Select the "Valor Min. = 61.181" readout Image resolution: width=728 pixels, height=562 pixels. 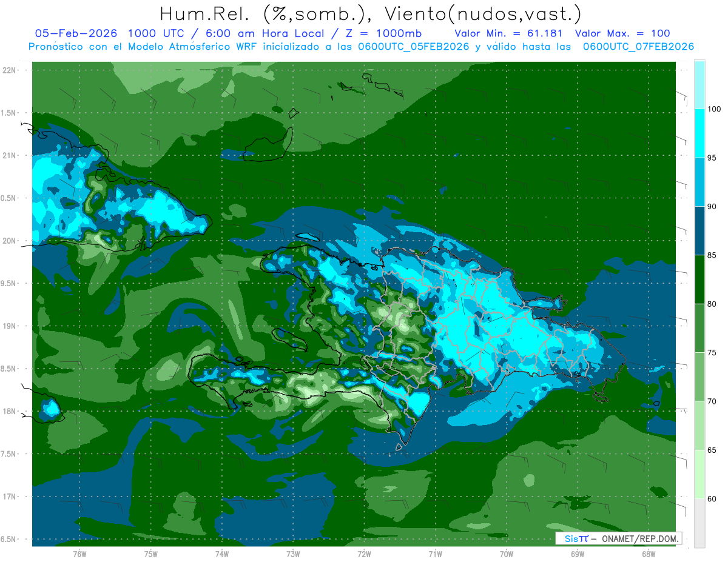pos(508,33)
